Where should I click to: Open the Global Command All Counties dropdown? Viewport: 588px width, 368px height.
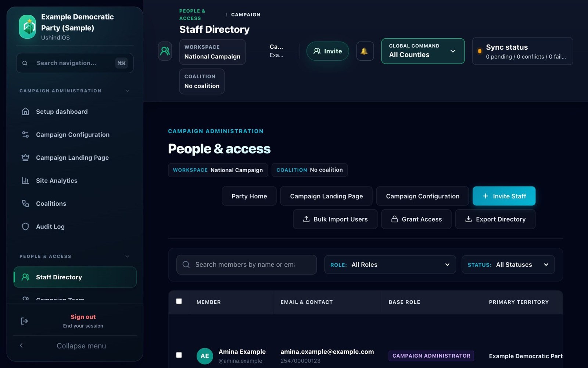pos(423,51)
